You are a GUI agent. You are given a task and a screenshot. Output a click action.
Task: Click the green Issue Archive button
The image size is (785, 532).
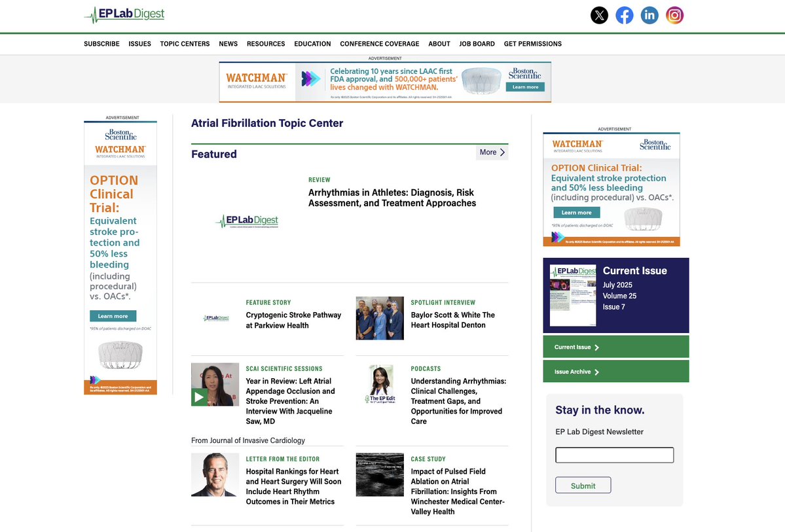tap(616, 371)
